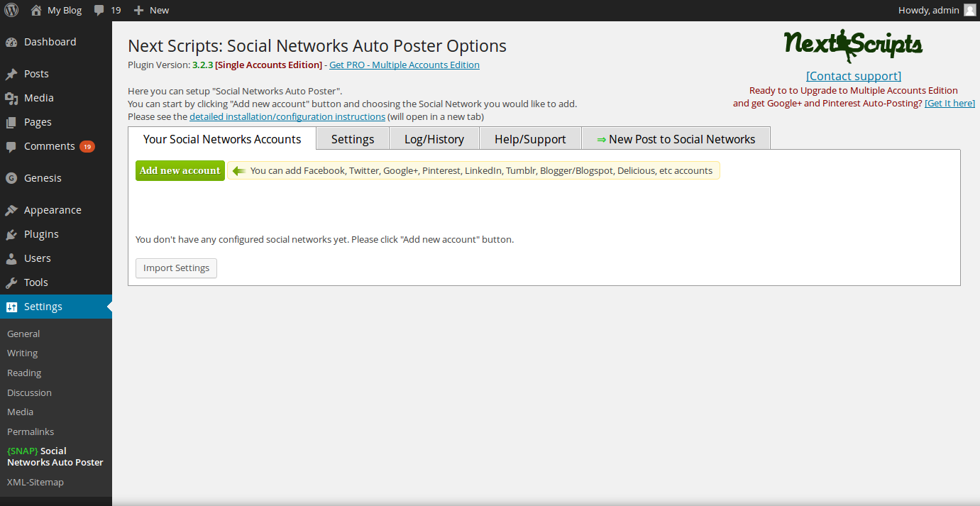Click the WordPress logo icon

pyautogui.click(x=11, y=11)
